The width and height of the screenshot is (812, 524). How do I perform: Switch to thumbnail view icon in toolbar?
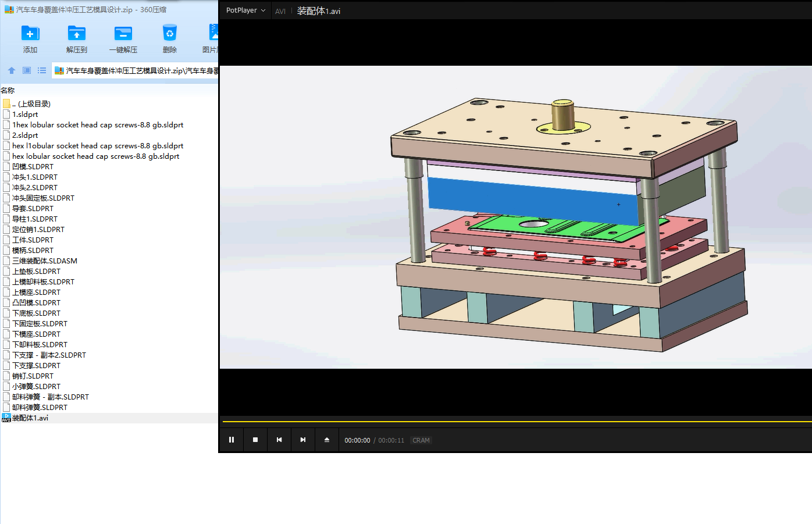tap(27, 70)
